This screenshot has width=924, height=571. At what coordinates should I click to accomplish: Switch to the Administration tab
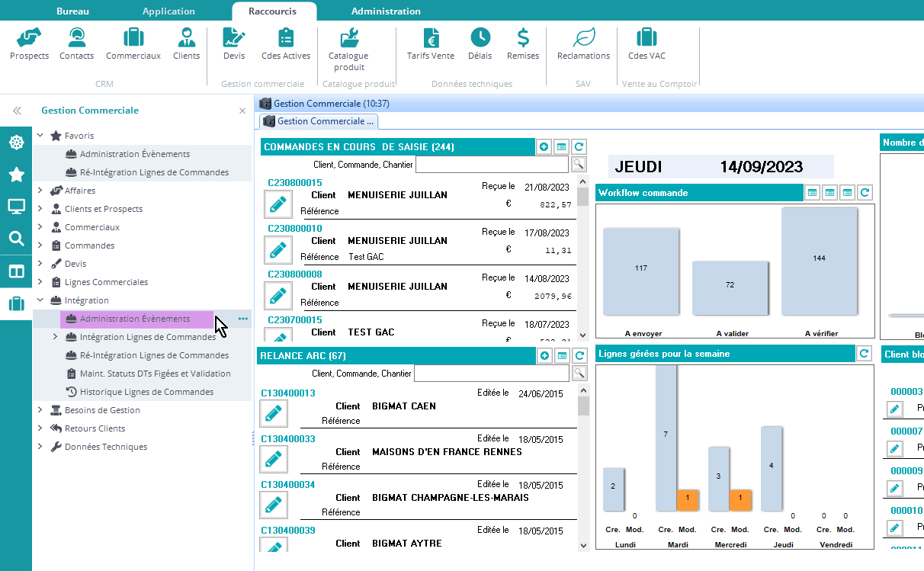pos(386,11)
